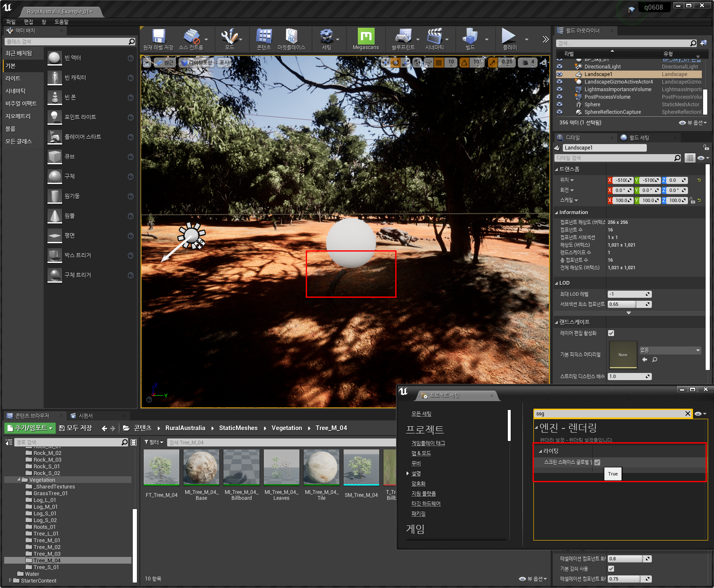Image resolution: width=714 pixels, height=588 pixels.
Task: Toggle scale snapping icon in viewport
Action: (493, 63)
